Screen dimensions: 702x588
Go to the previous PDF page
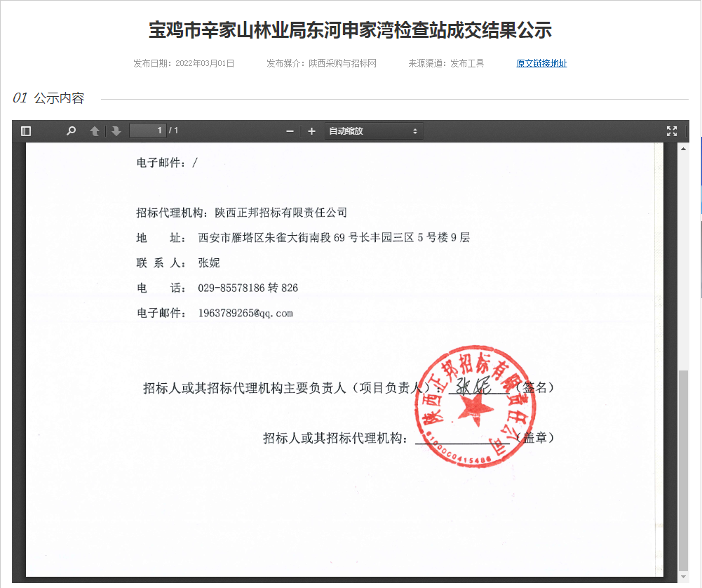tap(95, 131)
